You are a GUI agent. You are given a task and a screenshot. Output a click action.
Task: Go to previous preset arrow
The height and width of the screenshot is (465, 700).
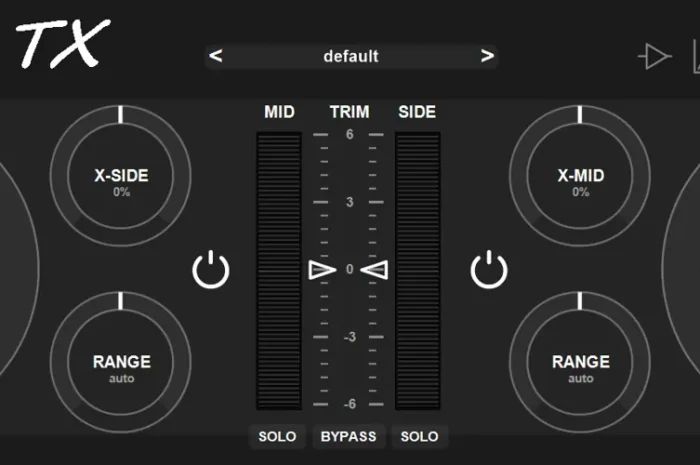pyautogui.click(x=216, y=57)
